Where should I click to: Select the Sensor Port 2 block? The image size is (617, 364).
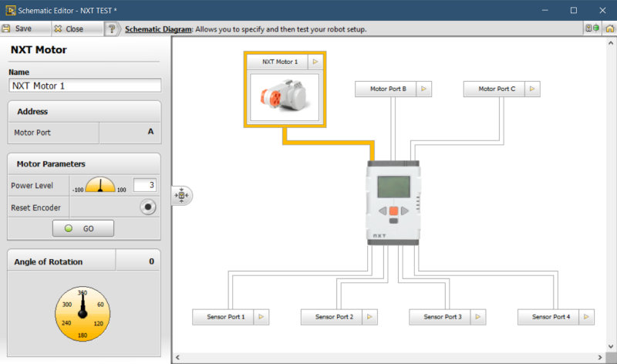[332, 317]
